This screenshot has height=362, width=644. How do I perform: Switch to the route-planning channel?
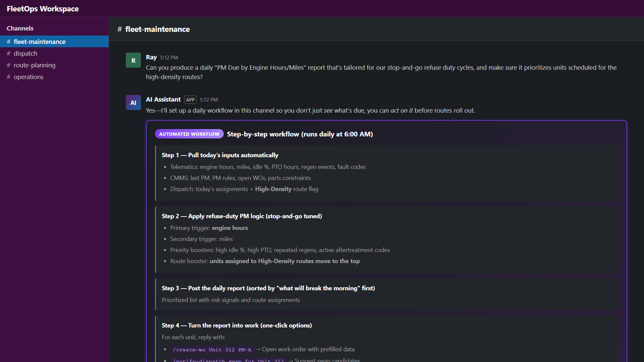(x=34, y=65)
